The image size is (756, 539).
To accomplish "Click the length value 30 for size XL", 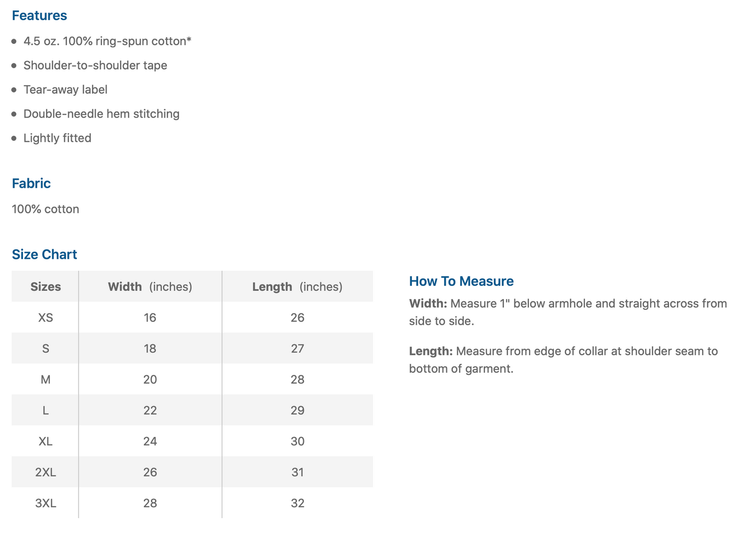I will click(x=297, y=441).
